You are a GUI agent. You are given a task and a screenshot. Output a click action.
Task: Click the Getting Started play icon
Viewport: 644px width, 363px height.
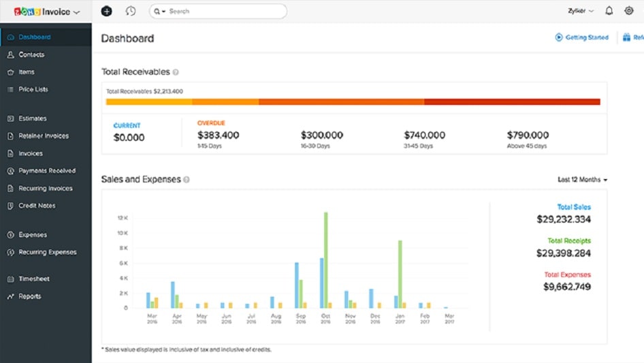coord(559,37)
